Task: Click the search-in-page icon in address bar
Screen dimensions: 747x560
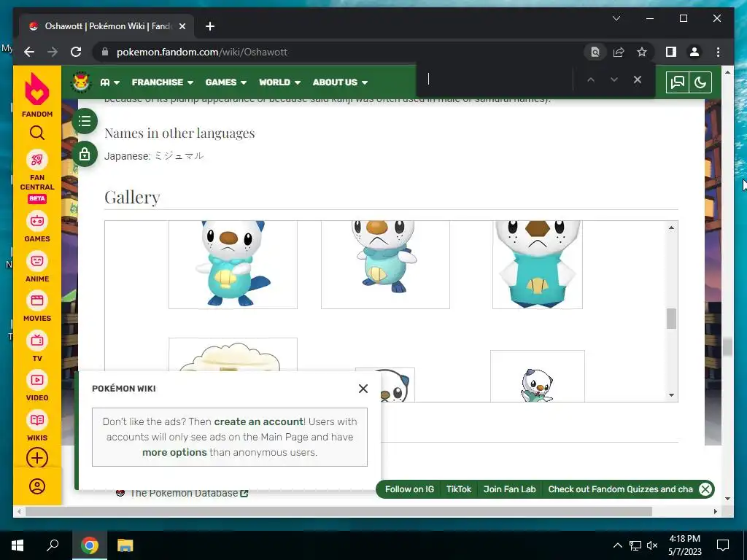Action: click(595, 52)
